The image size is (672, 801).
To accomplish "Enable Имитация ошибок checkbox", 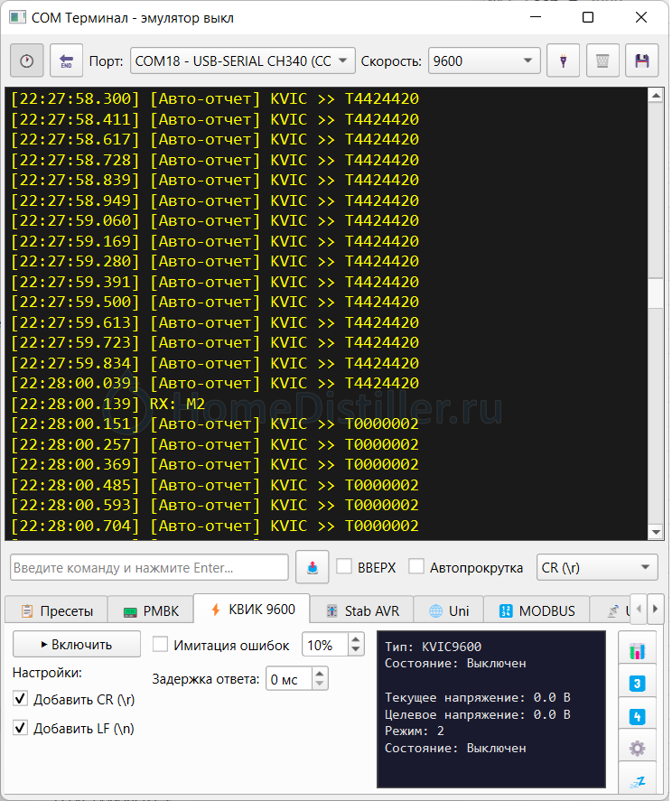I will click(x=160, y=645).
